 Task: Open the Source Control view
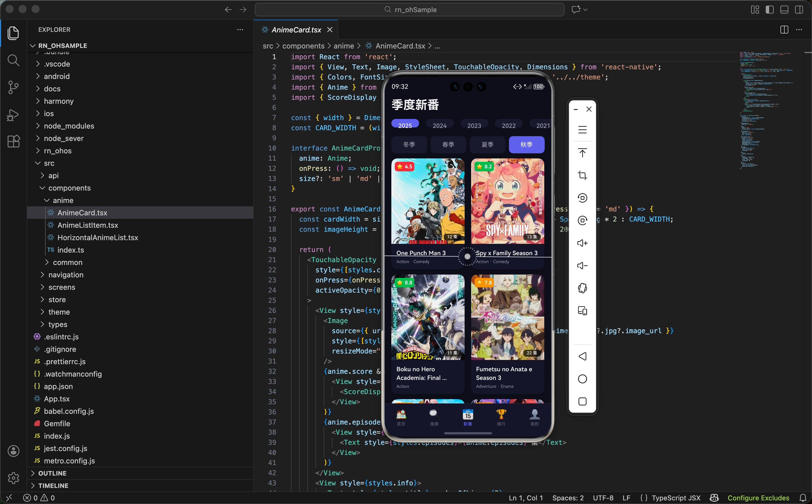(x=13, y=87)
